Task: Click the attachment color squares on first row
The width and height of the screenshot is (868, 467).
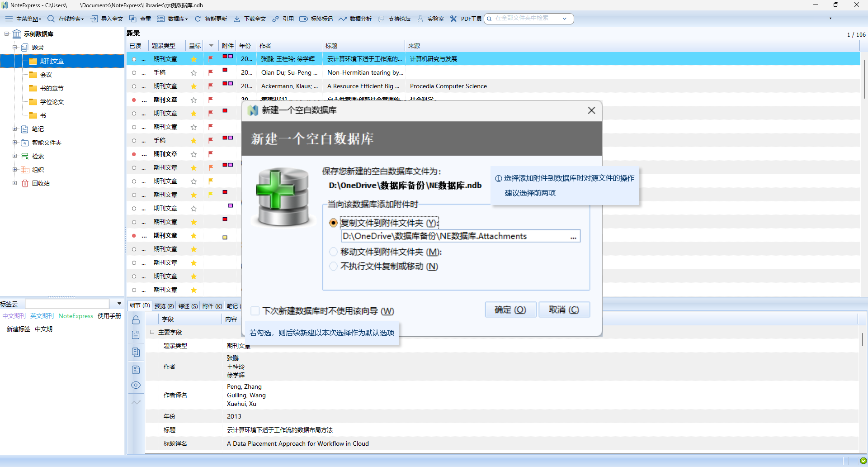Action: [228, 57]
